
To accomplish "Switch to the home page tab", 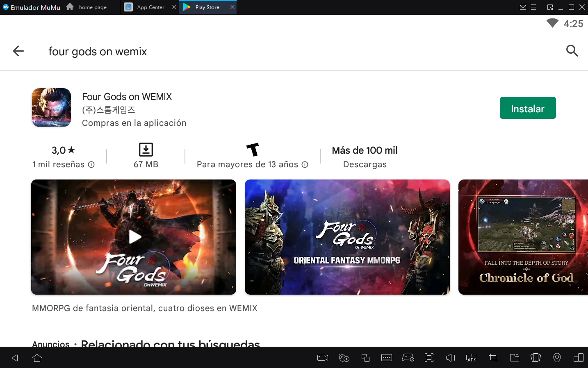I will (92, 7).
